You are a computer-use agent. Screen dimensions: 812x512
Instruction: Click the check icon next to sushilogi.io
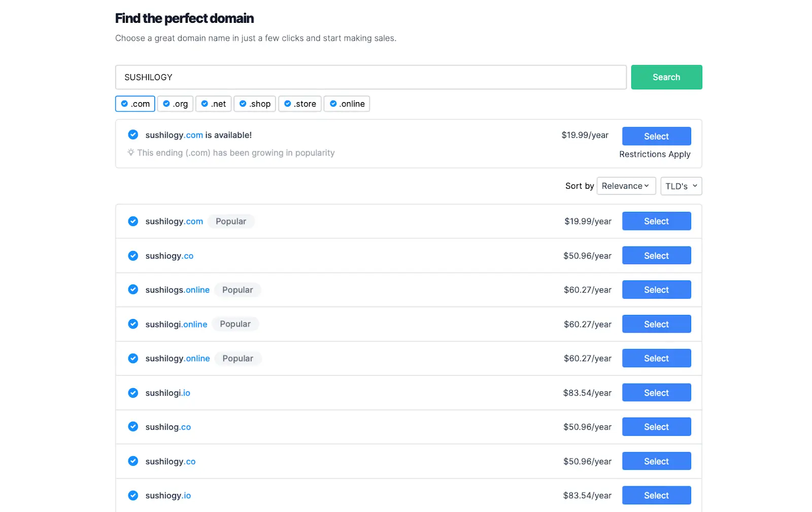(133, 393)
